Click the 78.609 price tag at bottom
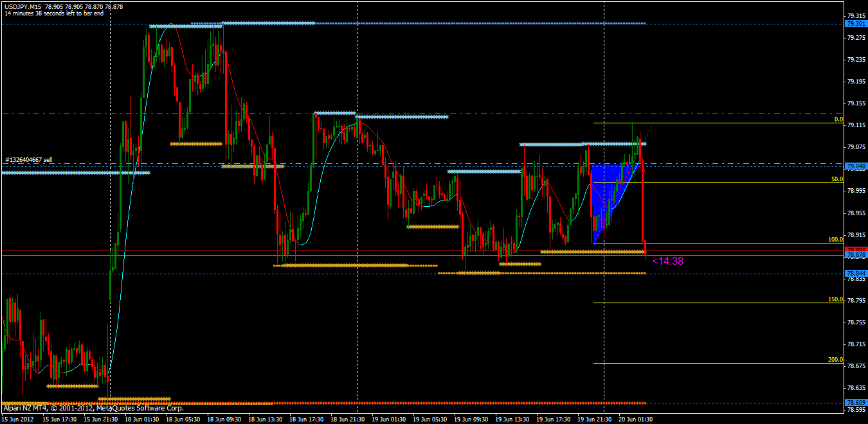The image size is (868, 424). point(855,403)
